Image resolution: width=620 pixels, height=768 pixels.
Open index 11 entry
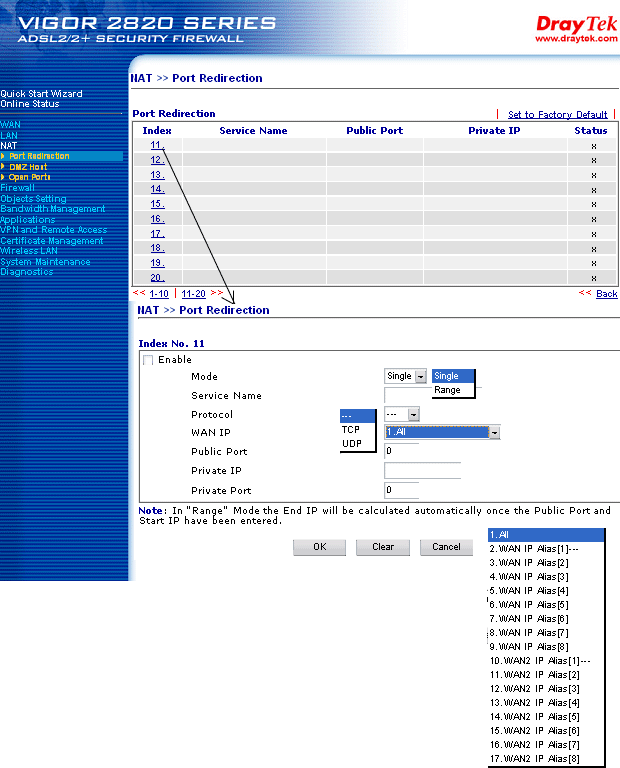[157, 145]
